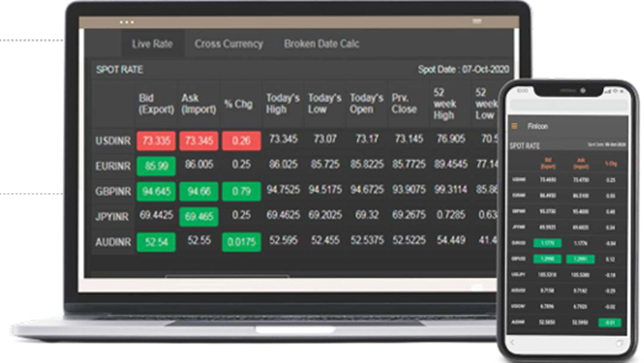Select AUDINR Today's High value 52.595

coord(283,240)
